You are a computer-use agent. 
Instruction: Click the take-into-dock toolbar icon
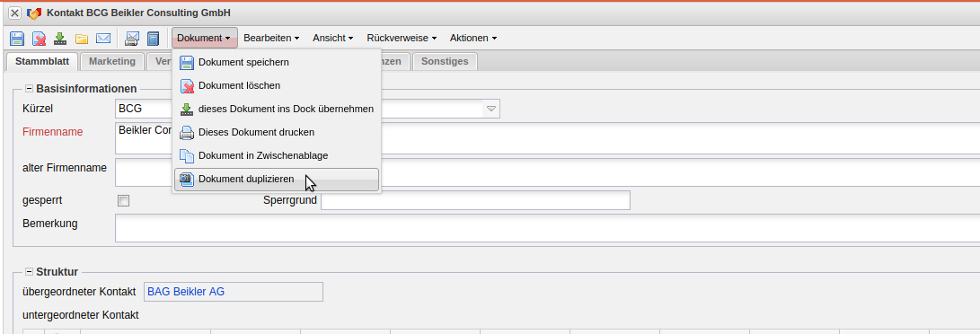pos(60,39)
